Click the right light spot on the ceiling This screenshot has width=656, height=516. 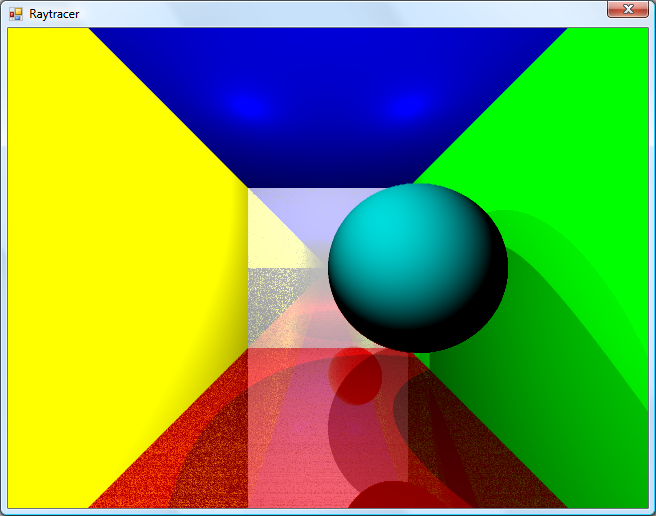coord(405,105)
